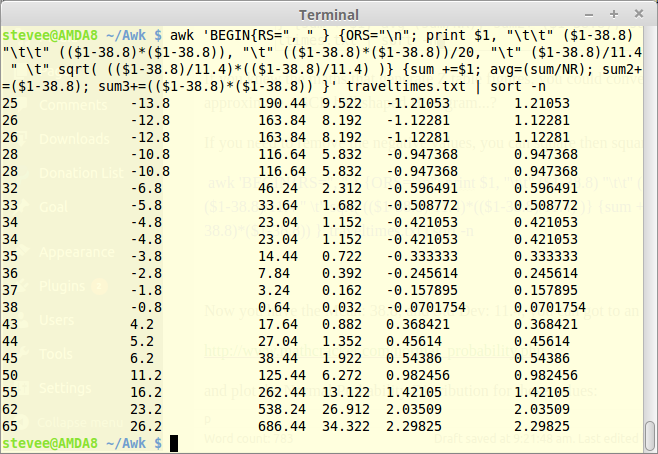Click the 65 at the start of the last row
The width and height of the screenshot is (658, 454).
click(10, 426)
